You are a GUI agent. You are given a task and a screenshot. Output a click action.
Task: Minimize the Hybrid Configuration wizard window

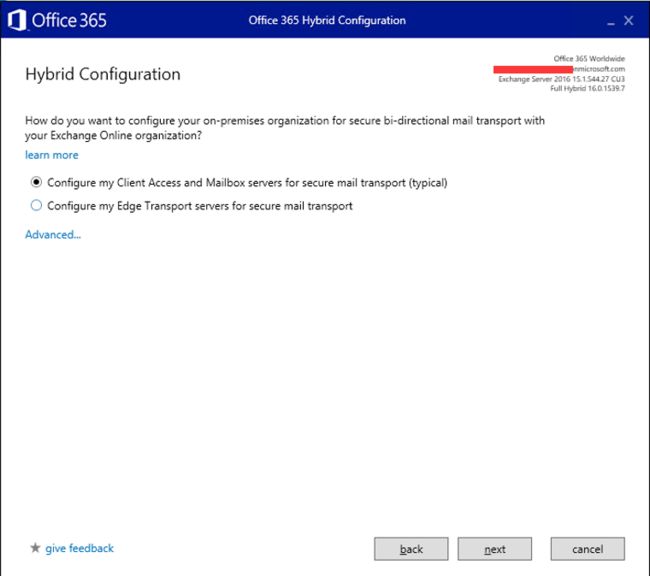[x=607, y=21]
